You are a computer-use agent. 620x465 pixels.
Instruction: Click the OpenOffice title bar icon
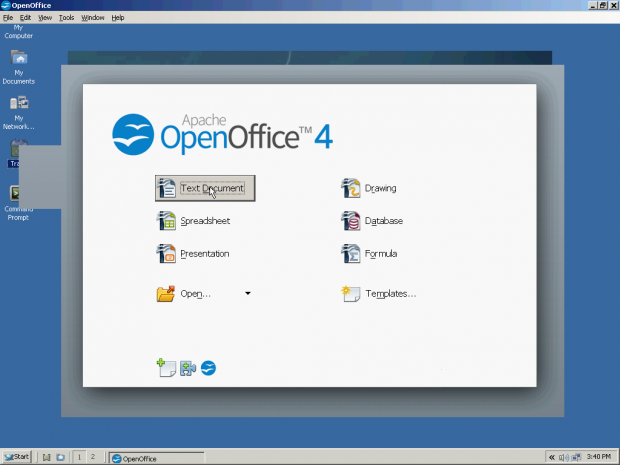click(6, 5)
